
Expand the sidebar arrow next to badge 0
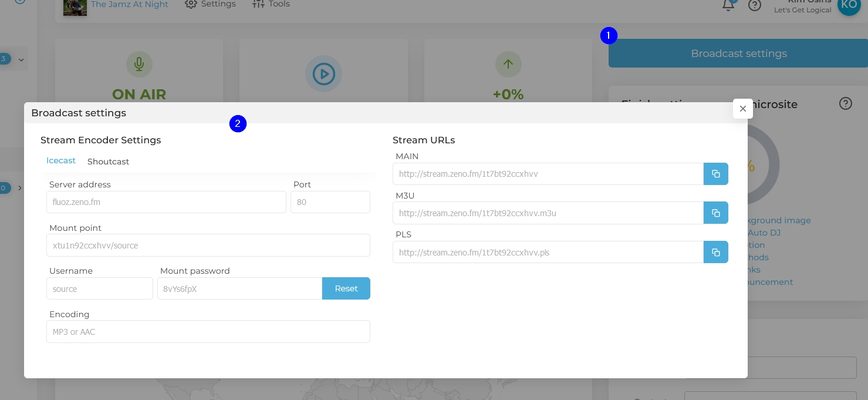point(20,188)
